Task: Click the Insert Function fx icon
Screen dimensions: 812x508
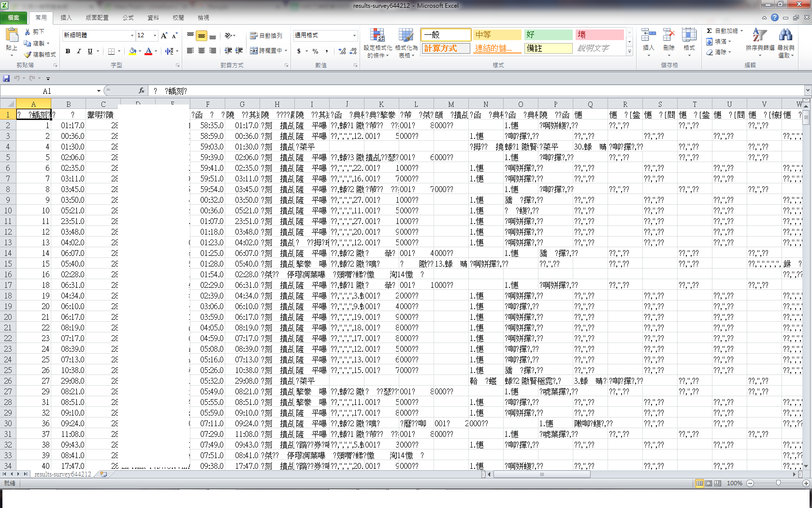Action: tap(141, 90)
